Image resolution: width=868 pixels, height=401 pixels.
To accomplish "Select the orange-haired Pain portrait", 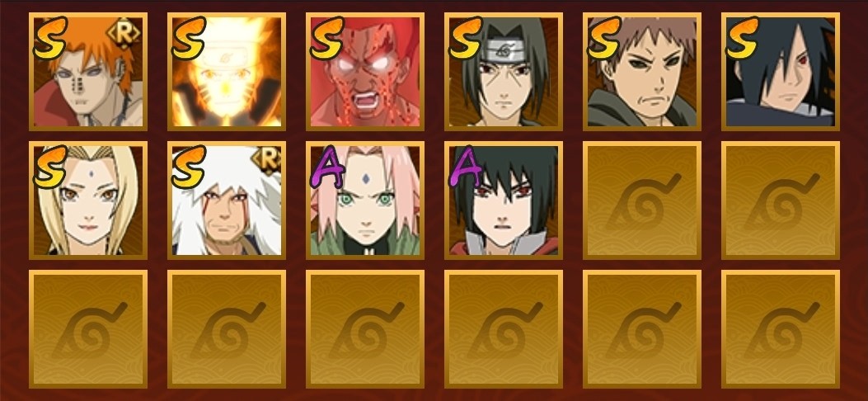I will (88, 72).
